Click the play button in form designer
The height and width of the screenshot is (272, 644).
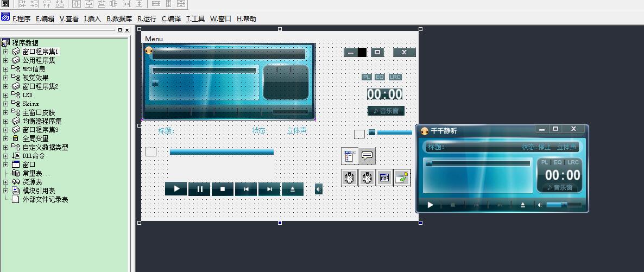[176, 189]
